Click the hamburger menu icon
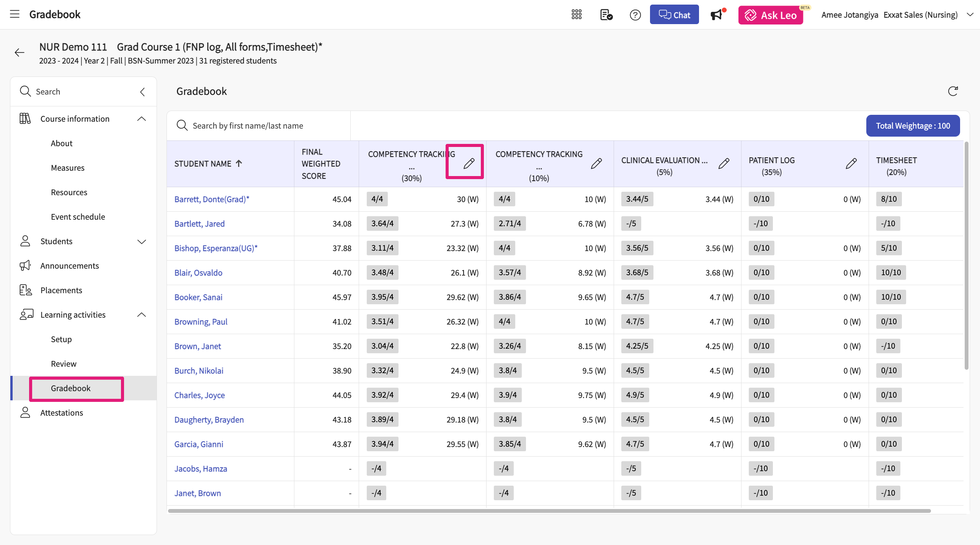The width and height of the screenshot is (980, 545). click(x=15, y=15)
